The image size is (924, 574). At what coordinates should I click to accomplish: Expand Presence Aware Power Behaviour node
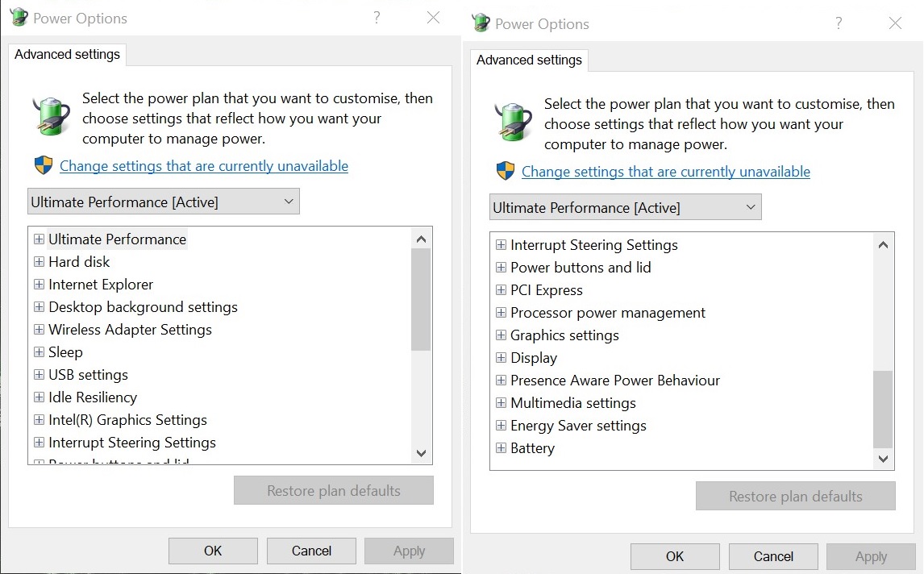pos(501,381)
